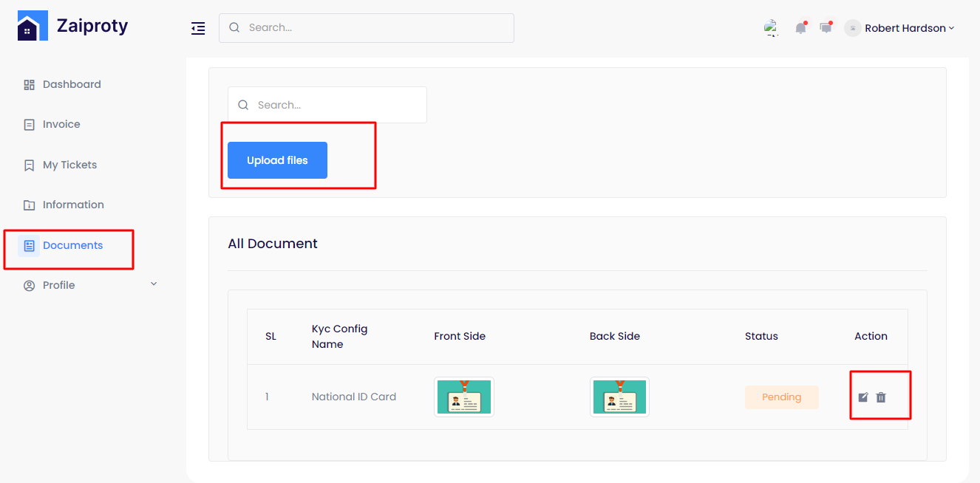This screenshot has height=483, width=980.
Task: Delete the National ID Card document
Action: click(x=881, y=397)
